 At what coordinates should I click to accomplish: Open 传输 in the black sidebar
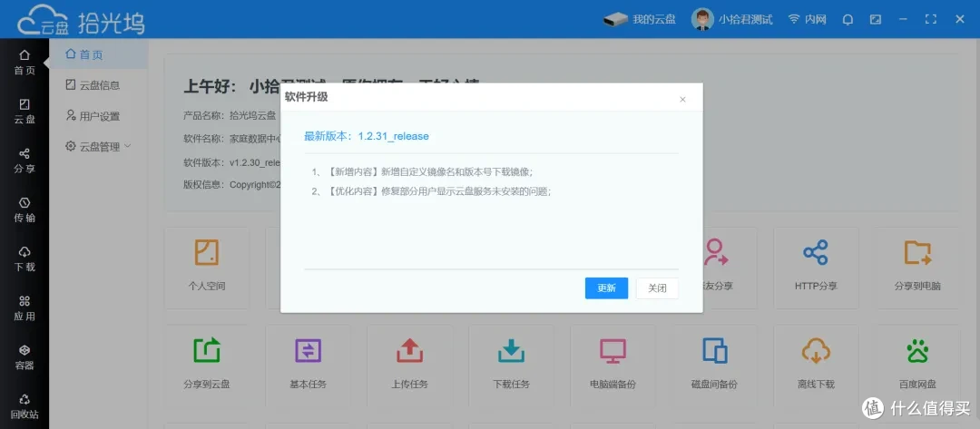point(24,210)
